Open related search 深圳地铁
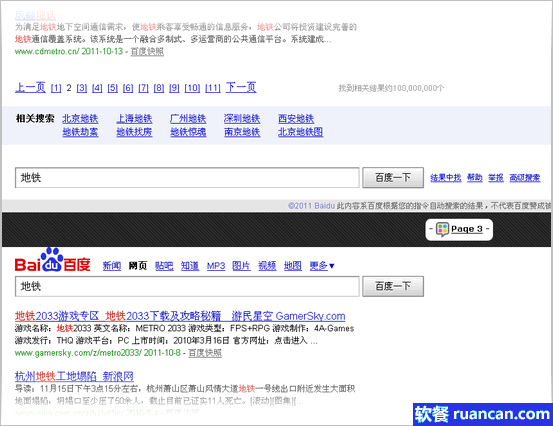This screenshot has height=426, width=553. pos(242,118)
